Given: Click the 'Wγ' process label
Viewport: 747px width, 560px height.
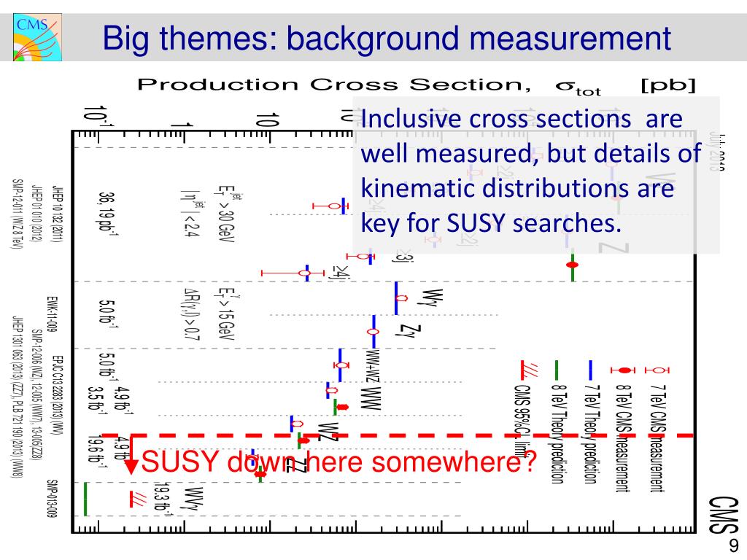Looking at the screenshot, I should tap(433, 297).
